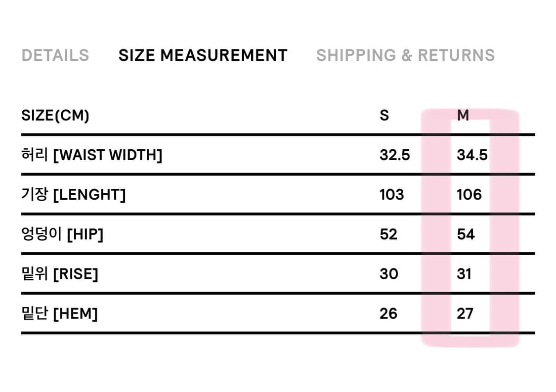Select the 52 hip value under S
This screenshot has height=392, width=556.
pyautogui.click(x=389, y=234)
